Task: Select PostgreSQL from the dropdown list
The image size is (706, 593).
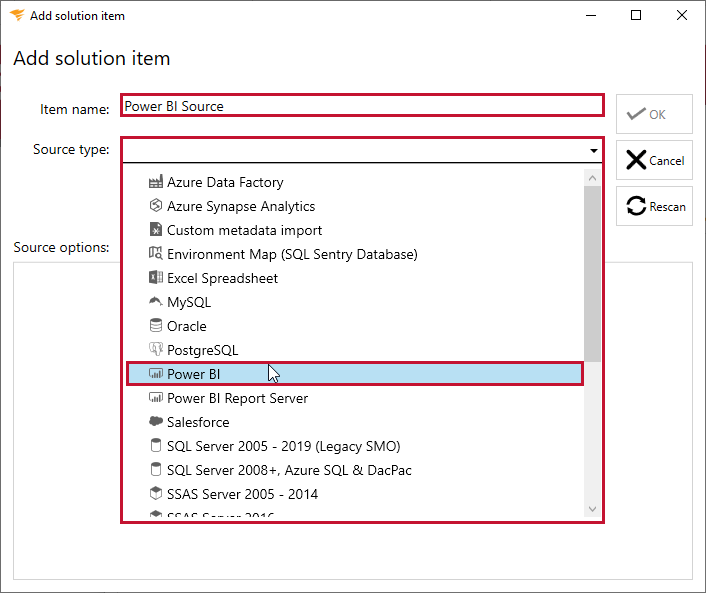Action: [355, 350]
